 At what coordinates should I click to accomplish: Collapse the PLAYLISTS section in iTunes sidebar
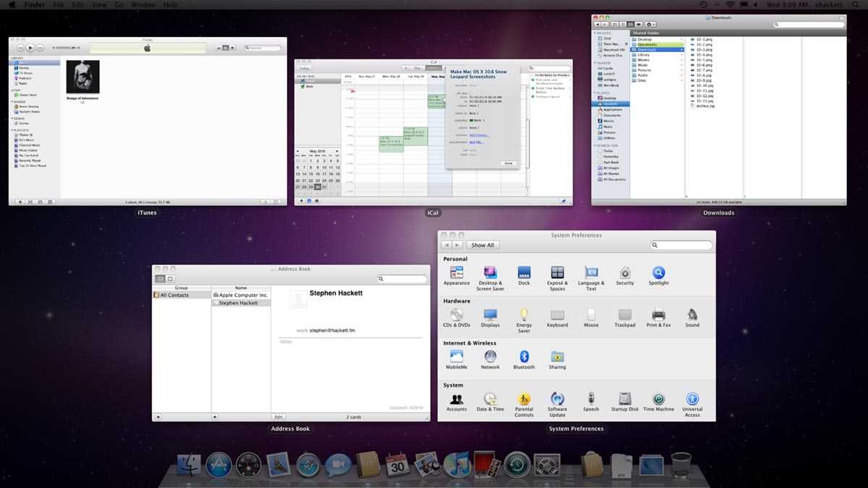(12, 130)
